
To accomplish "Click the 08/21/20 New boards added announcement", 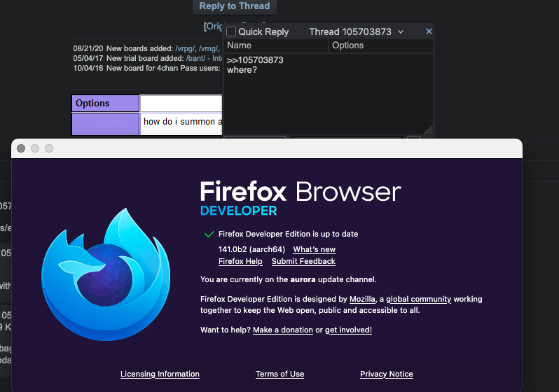I will tap(146, 48).
